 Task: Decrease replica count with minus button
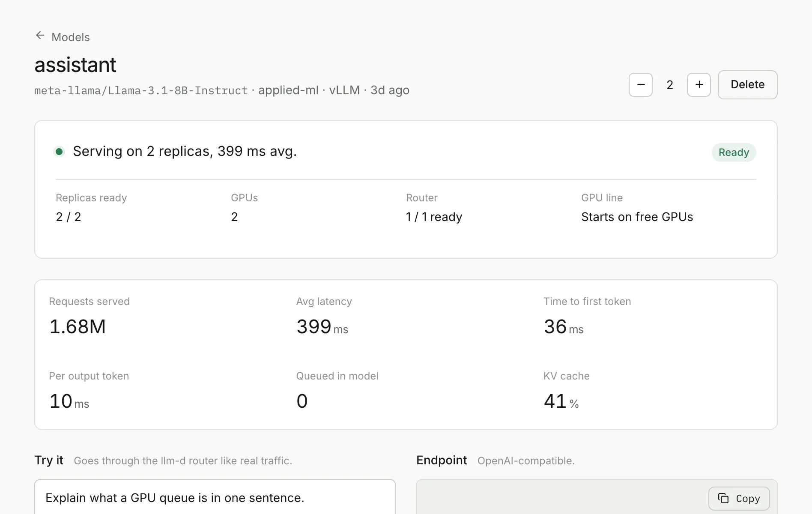(x=641, y=85)
